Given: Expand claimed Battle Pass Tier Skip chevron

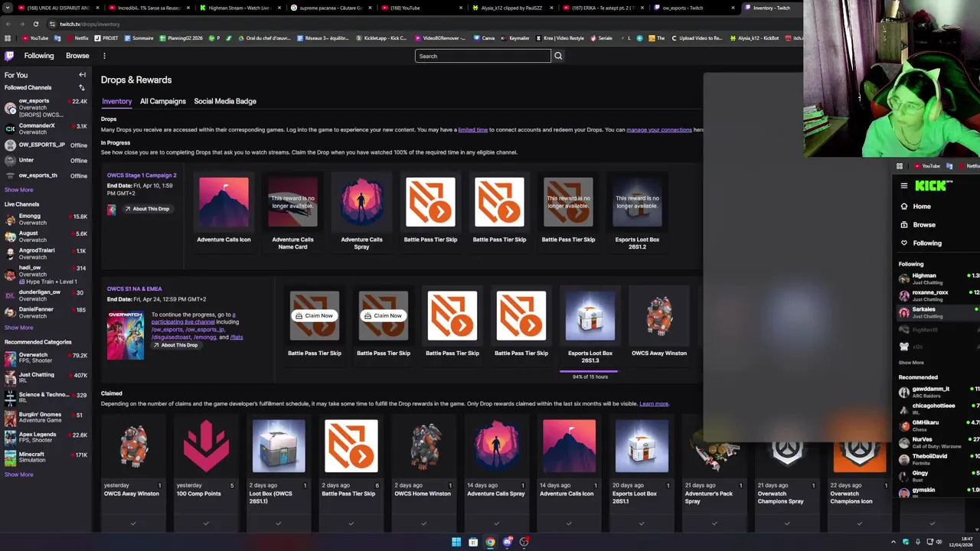Looking at the screenshot, I should tap(351, 523).
